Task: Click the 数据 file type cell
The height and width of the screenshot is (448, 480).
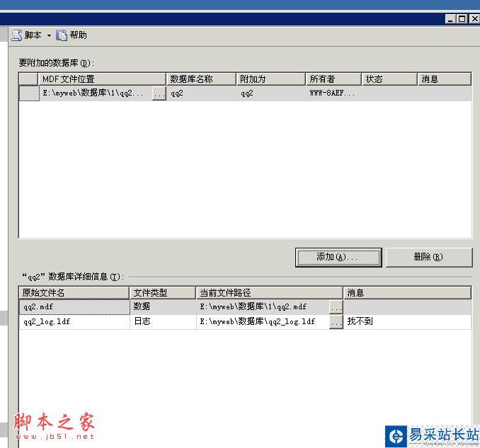Action: 163,307
